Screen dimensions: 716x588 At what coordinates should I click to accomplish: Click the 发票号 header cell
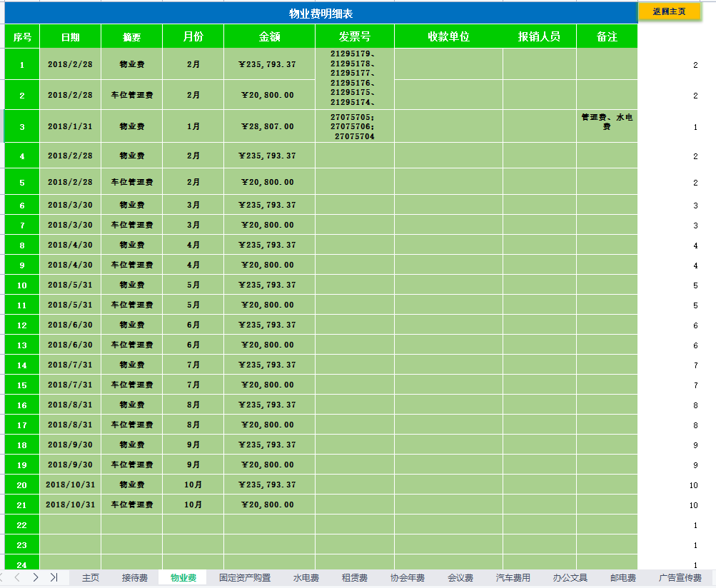(x=354, y=36)
